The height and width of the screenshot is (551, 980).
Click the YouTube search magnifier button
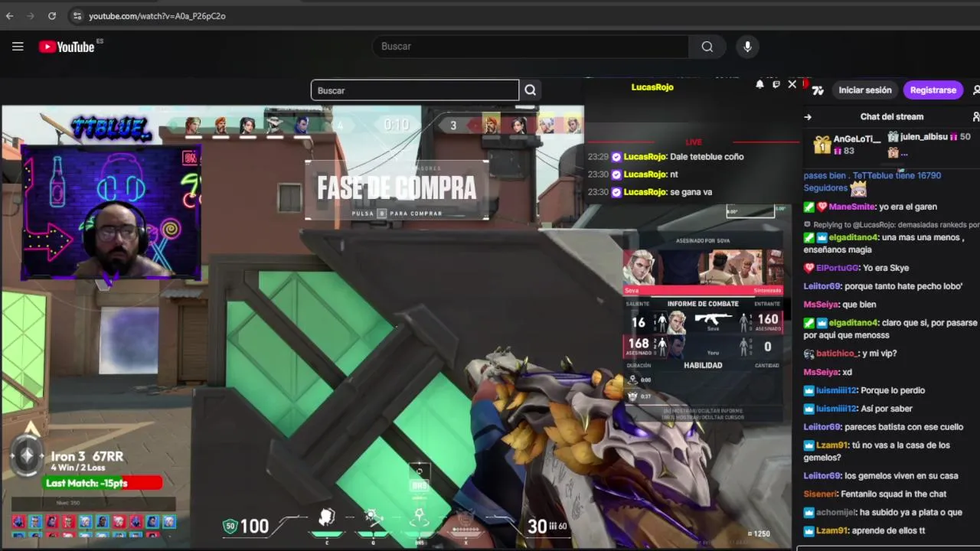[x=707, y=47]
